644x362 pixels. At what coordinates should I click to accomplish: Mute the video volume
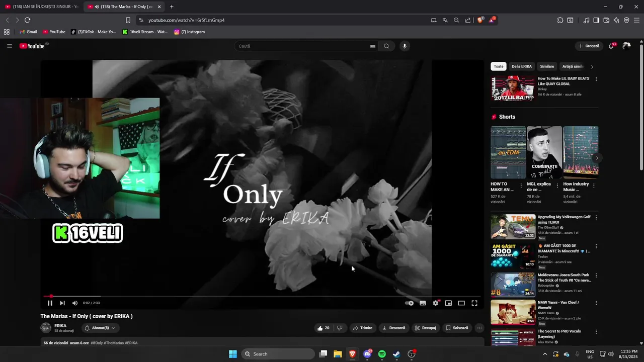[x=75, y=303]
